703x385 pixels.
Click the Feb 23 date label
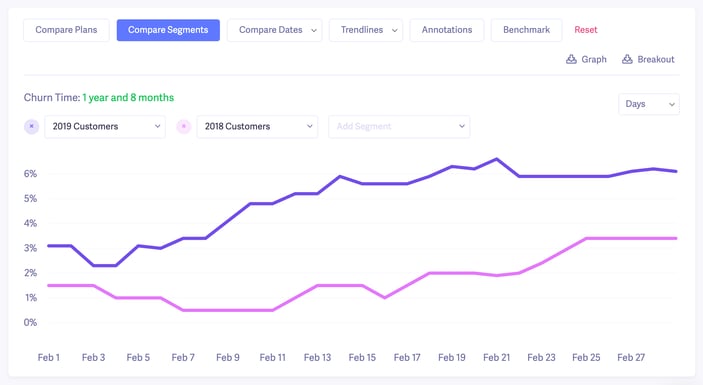point(542,358)
